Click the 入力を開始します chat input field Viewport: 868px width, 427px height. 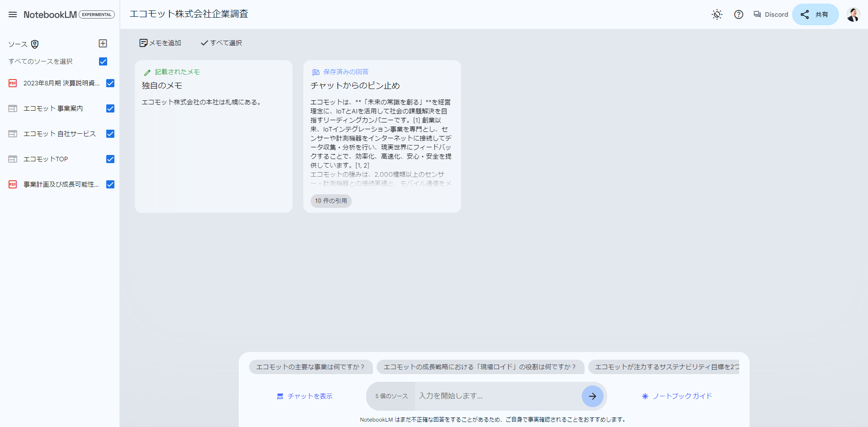497,396
